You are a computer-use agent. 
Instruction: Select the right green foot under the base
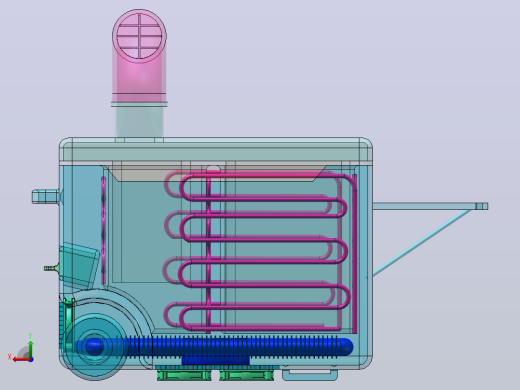(247, 375)
